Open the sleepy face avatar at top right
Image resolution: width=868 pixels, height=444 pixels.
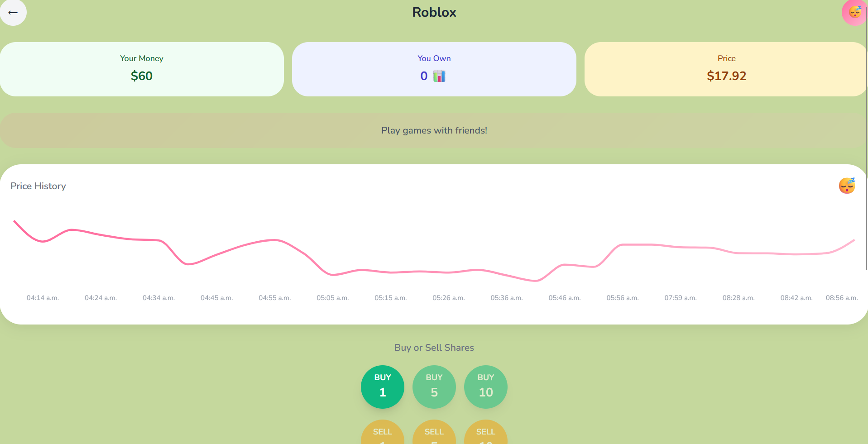tap(854, 12)
